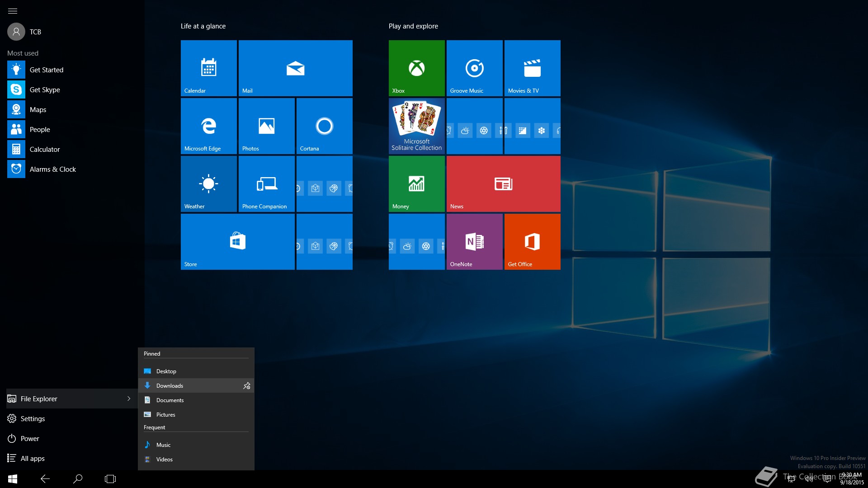Open the Calendar tile
The height and width of the screenshot is (488, 868).
point(209,68)
